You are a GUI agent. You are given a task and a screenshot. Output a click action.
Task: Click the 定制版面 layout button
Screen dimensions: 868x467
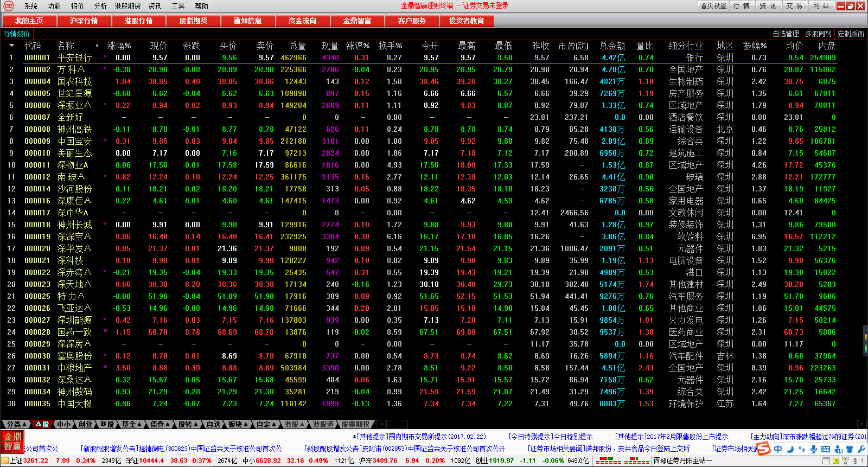[851, 34]
